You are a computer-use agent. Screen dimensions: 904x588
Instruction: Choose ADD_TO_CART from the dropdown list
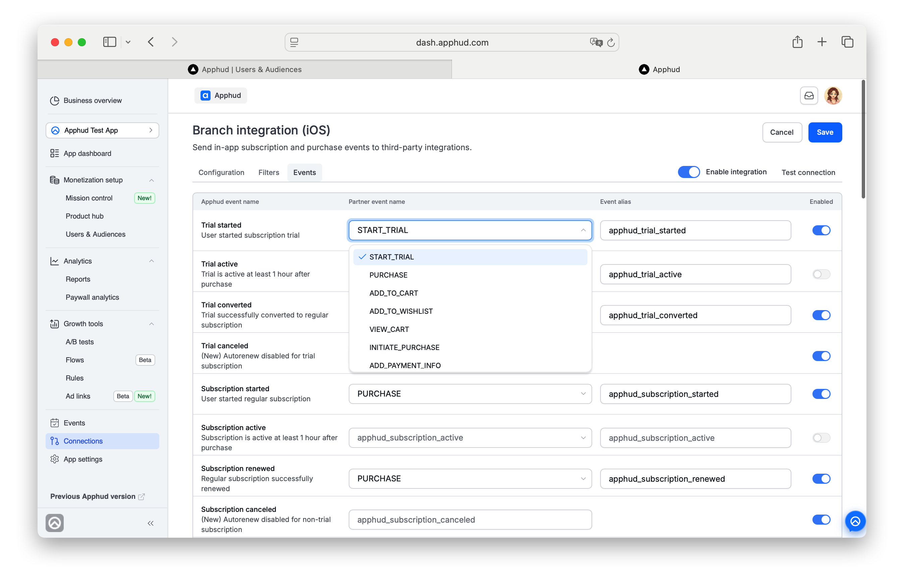click(x=470, y=293)
